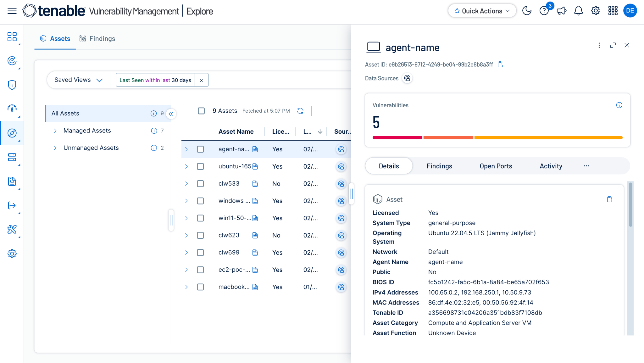Viewport: 644px width, 363px height.
Task: Open the announcements megaphone icon
Action: pyautogui.click(x=561, y=11)
